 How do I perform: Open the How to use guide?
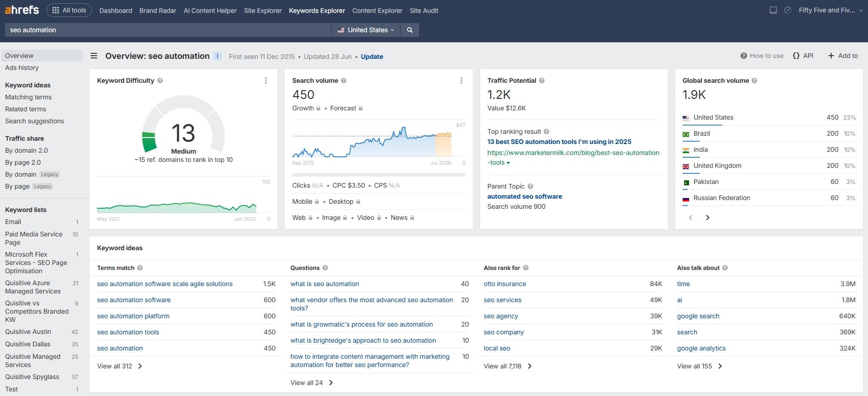[x=762, y=56]
